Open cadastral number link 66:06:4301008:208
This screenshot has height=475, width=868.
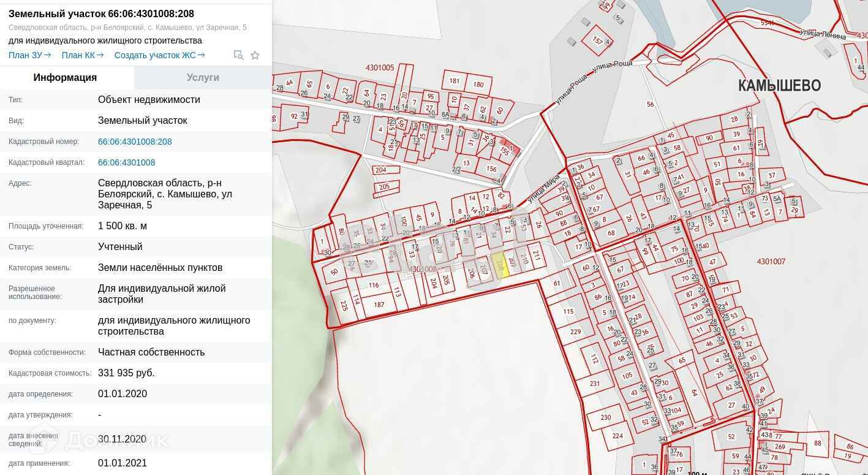tap(135, 142)
